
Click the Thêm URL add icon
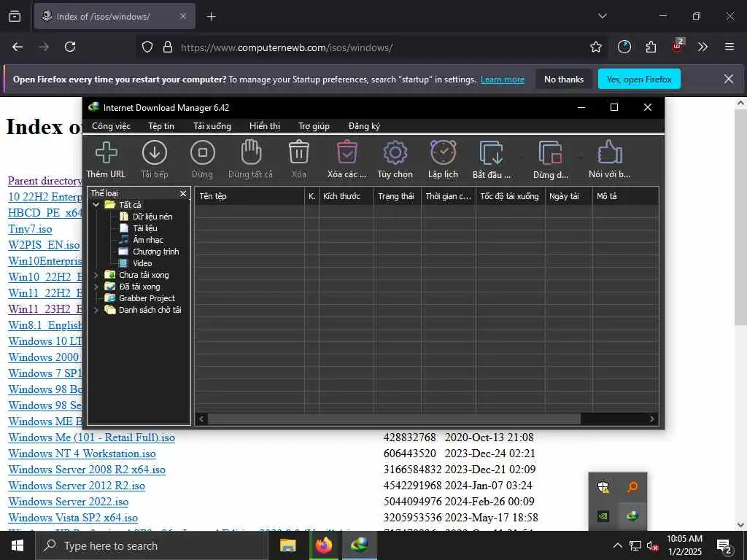(106, 152)
